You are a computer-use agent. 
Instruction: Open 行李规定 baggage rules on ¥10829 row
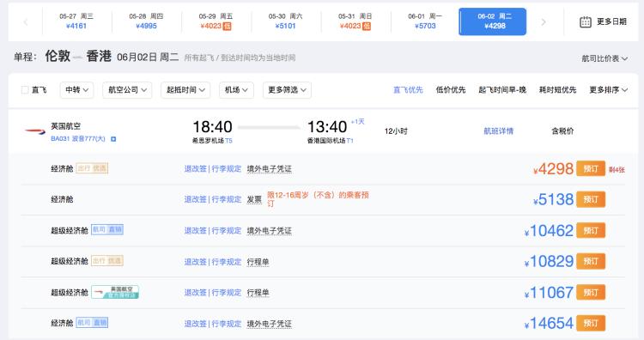click(227, 262)
